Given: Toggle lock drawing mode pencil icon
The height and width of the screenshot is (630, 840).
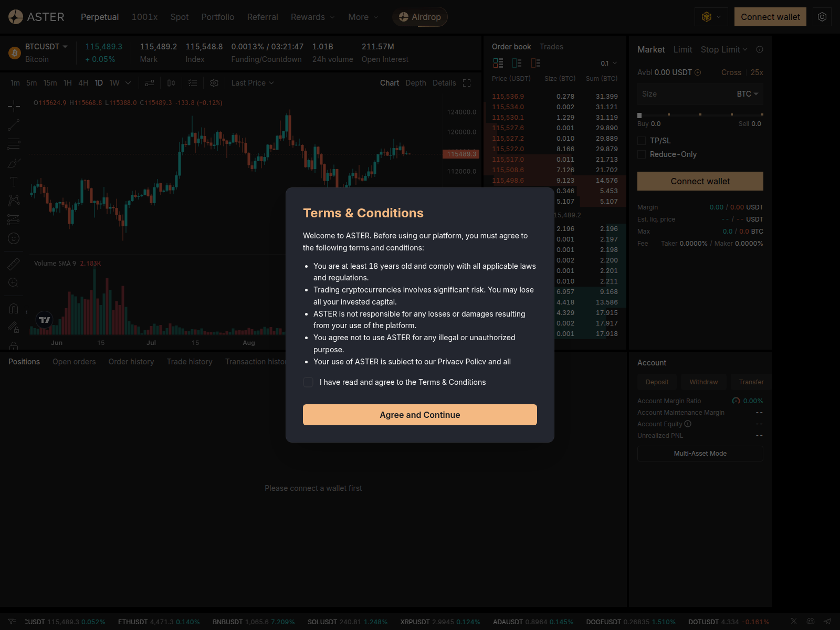Looking at the screenshot, I should pyautogui.click(x=14, y=327).
